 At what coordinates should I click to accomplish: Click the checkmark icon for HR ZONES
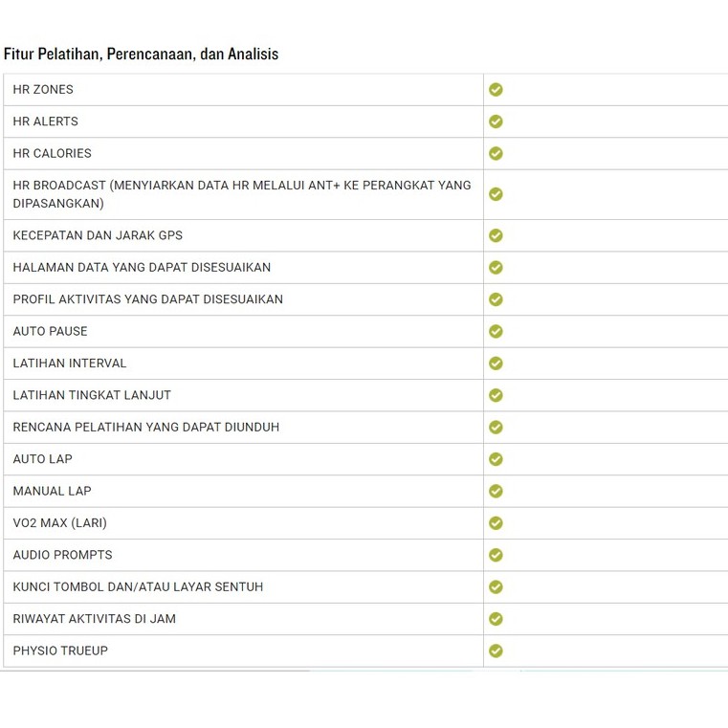[x=496, y=90]
